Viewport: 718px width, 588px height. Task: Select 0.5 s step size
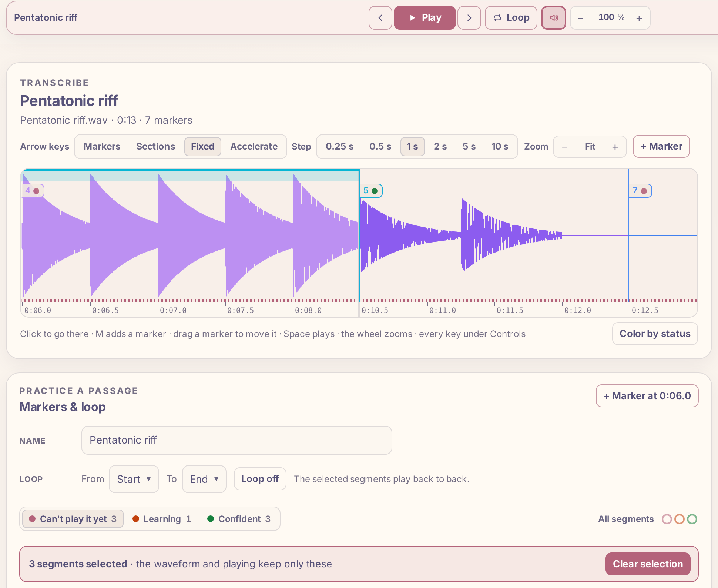[380, 147]
